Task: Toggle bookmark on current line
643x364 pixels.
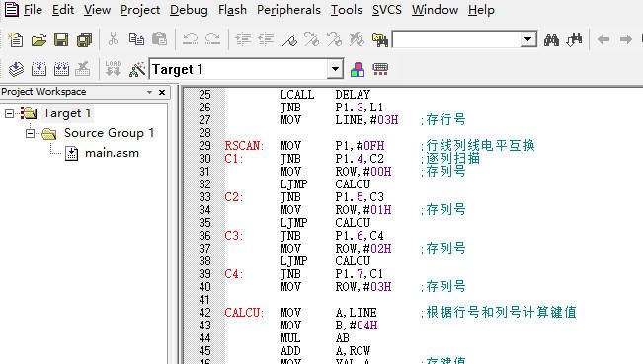Action: 289,39
